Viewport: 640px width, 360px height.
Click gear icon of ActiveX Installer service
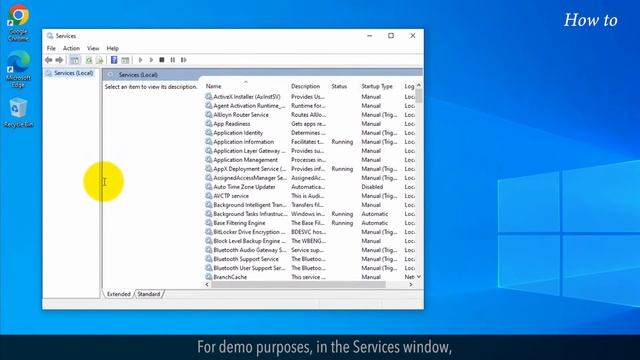[x=209, y=97]
